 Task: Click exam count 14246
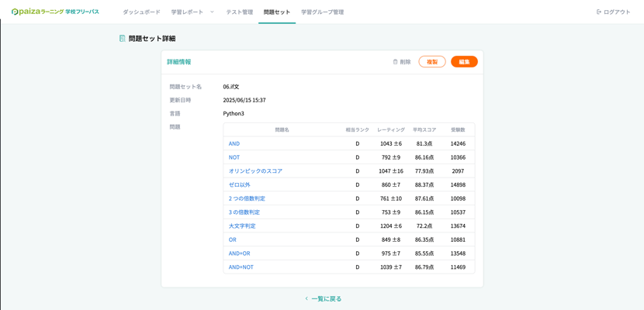pos(458,143)
